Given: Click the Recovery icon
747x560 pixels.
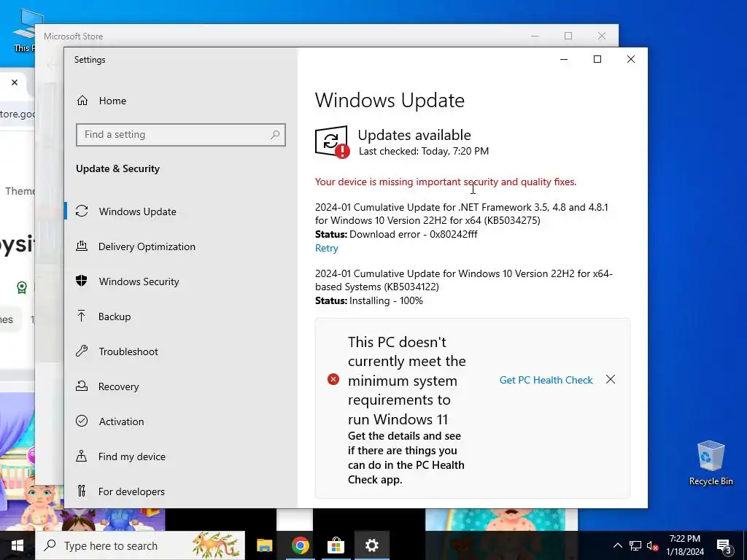Looking at the screenshot, I should coord(82,386).
